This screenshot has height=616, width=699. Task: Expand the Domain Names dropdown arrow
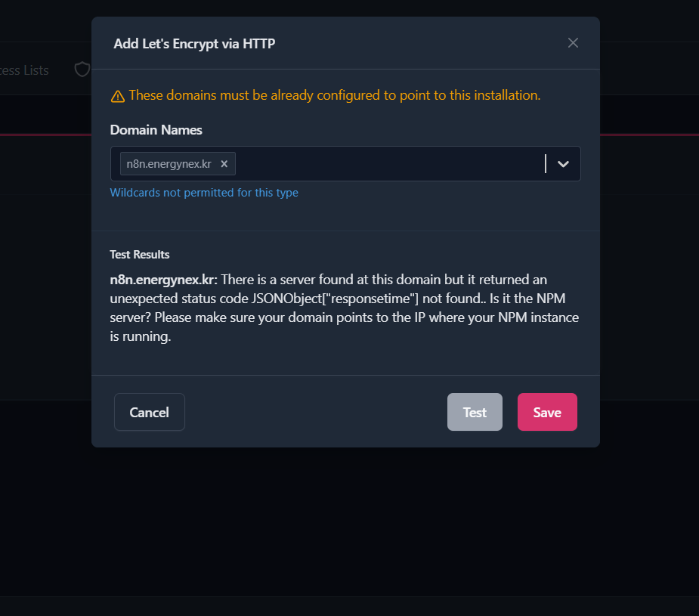pyautogui.click(x=563, y=164)
